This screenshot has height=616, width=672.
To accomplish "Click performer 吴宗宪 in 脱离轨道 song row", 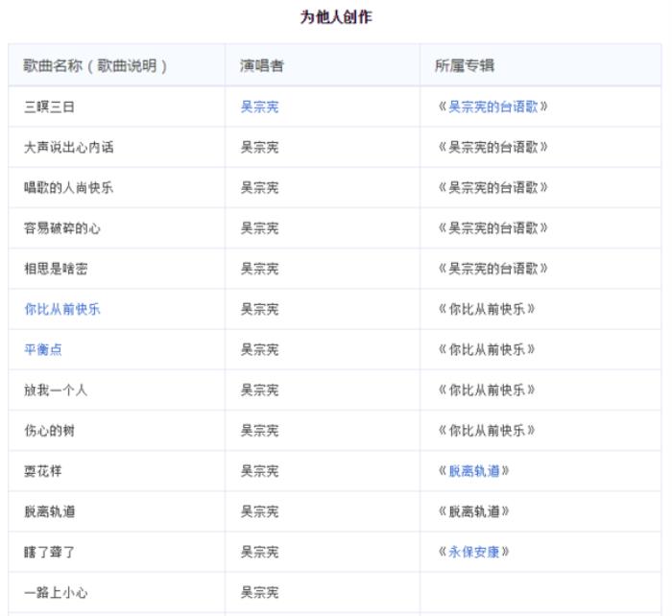I will [260, 511].
